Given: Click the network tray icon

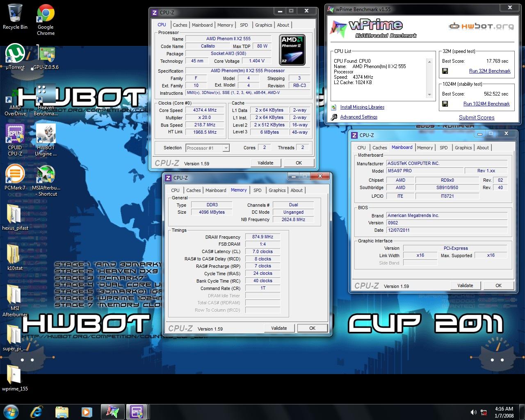Looking at the screenshot, I should point(484,412).
